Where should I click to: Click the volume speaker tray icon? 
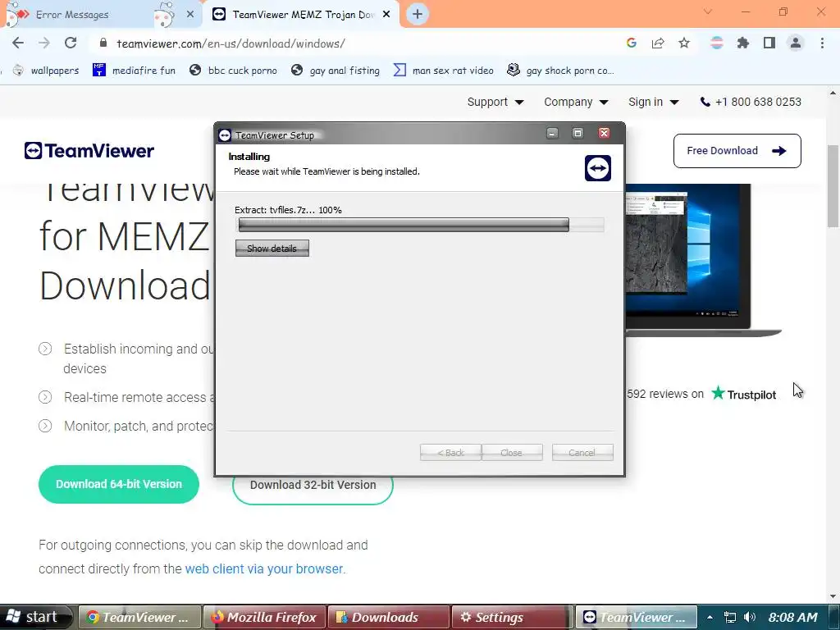coord(750,617)
